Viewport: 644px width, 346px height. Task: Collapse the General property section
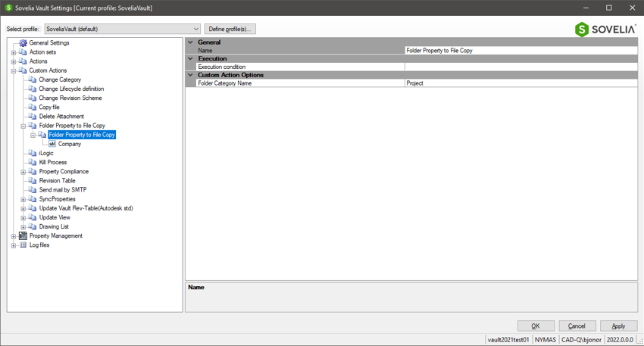coord(191,42)
